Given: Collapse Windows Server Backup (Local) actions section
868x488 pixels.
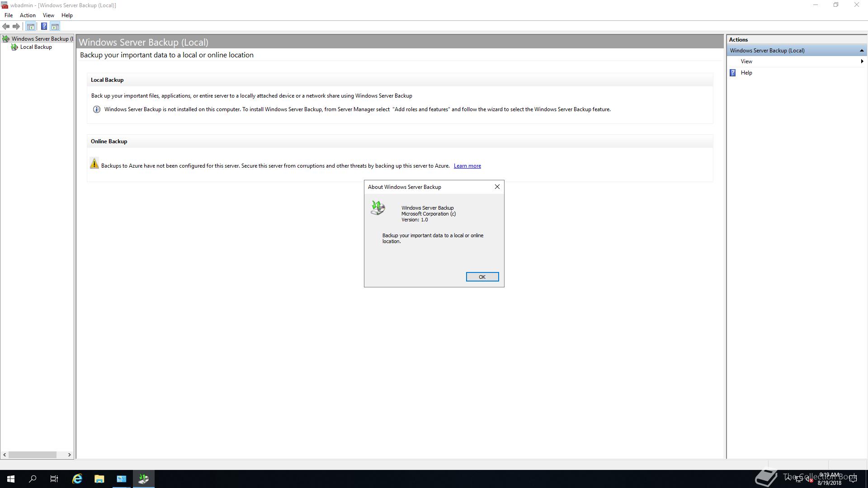Looking at the screenshot, I should click(x=862, y=51).
